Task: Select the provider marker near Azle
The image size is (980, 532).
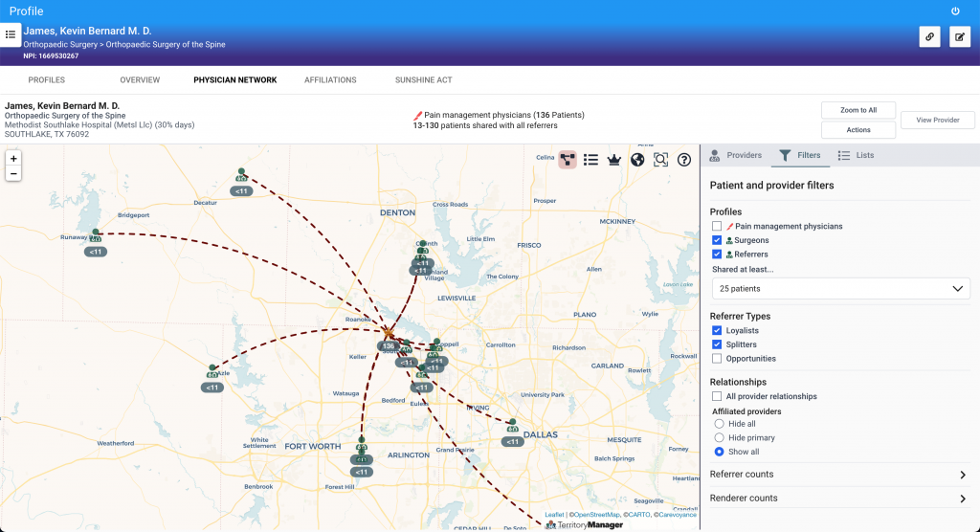Action: pyautogui.click(x=212, y=371)
